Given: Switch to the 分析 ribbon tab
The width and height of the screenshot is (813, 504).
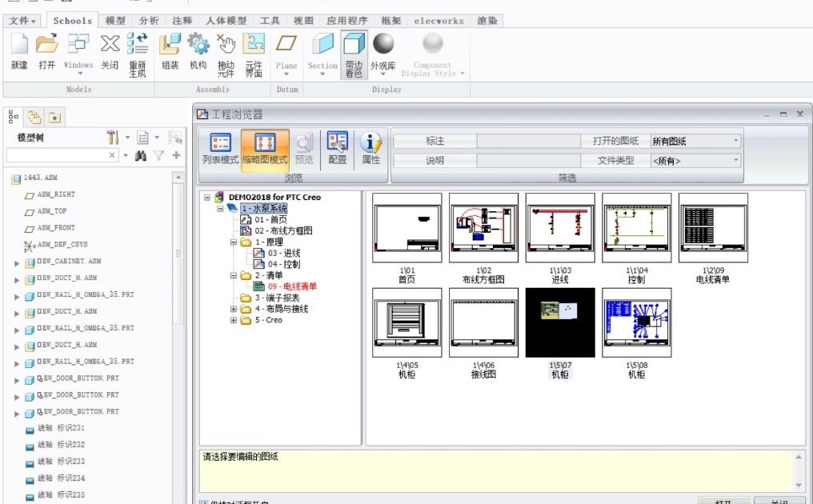Looking at the screenshot, I should click(148, 21).
